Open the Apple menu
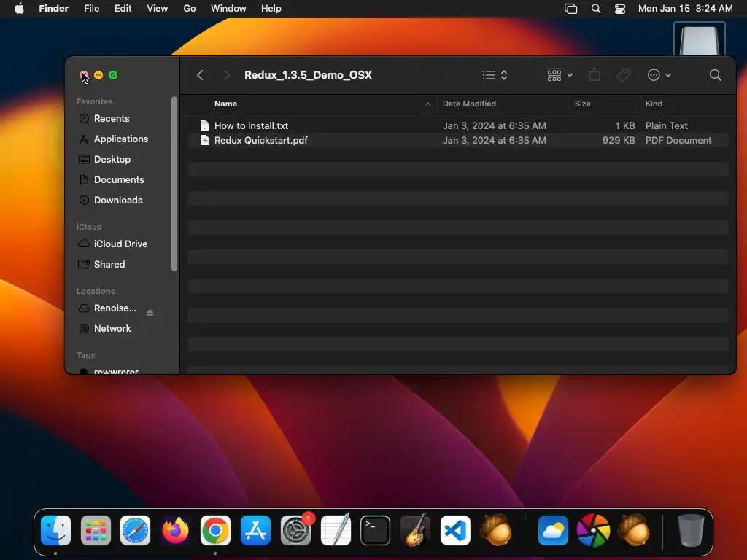Image resolution: width=747 pixels, height=560 pixels. (x=19, y=9)
